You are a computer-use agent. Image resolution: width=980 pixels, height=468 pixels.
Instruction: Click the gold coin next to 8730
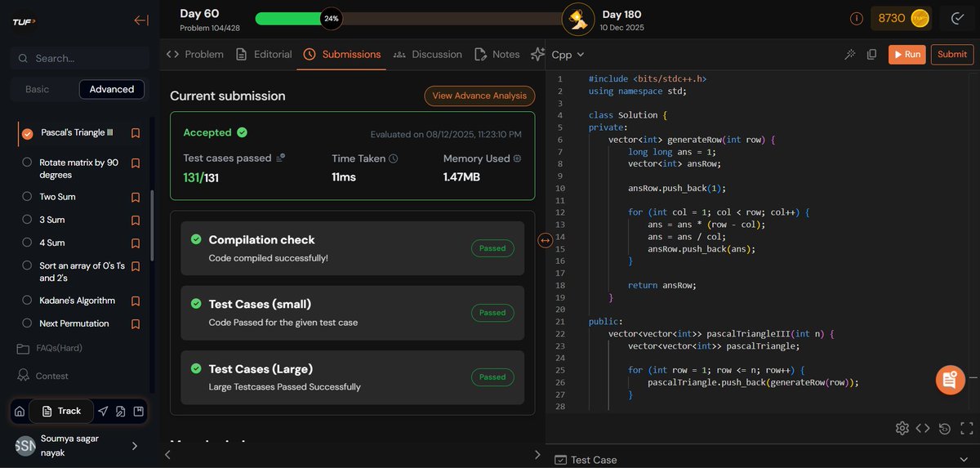click(920, 18)
